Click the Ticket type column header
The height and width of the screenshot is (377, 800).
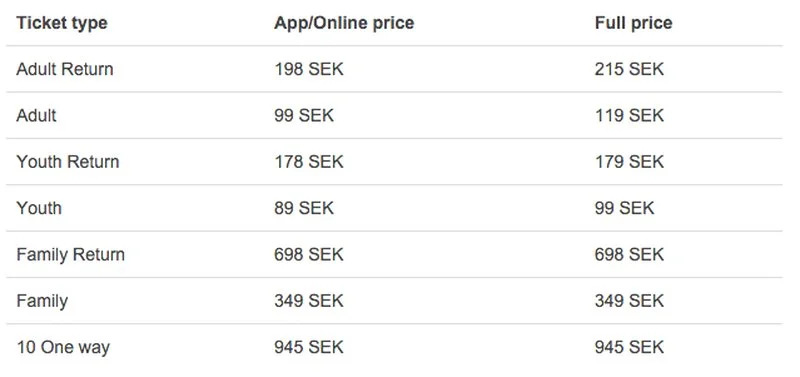click(x=62, y=23)
